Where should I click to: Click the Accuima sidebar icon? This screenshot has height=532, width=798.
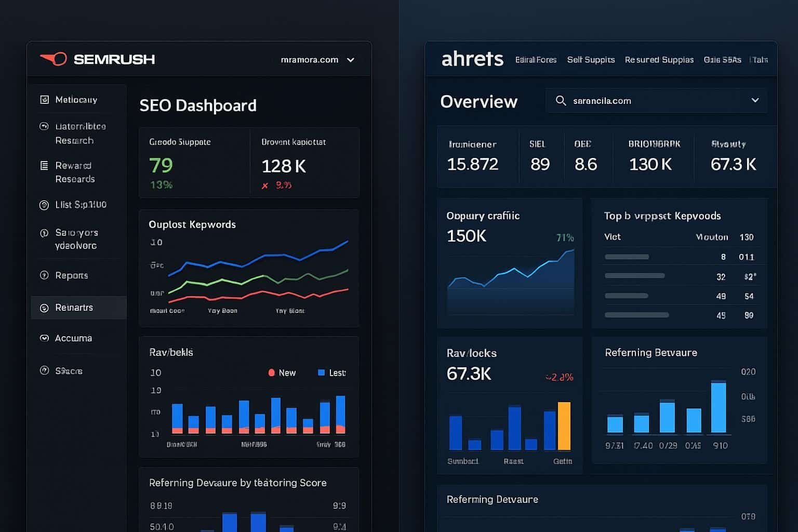[x=44, y=338]
